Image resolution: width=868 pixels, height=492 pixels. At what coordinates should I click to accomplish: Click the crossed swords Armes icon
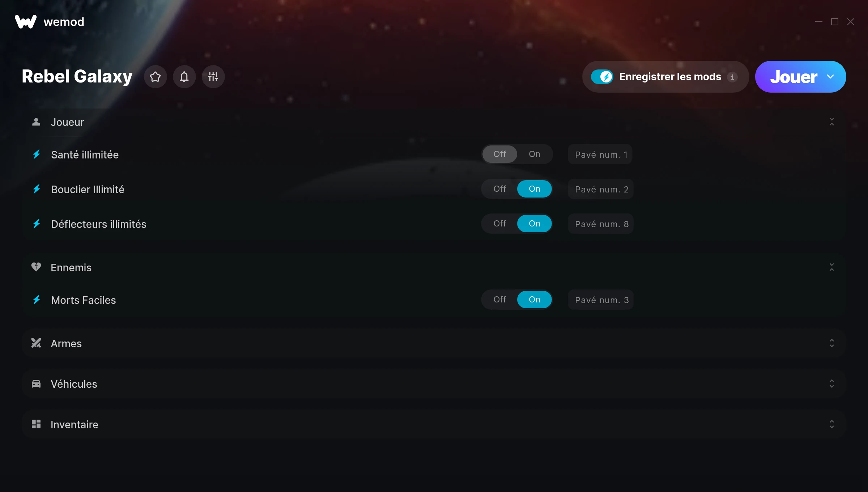coord(36,343)
